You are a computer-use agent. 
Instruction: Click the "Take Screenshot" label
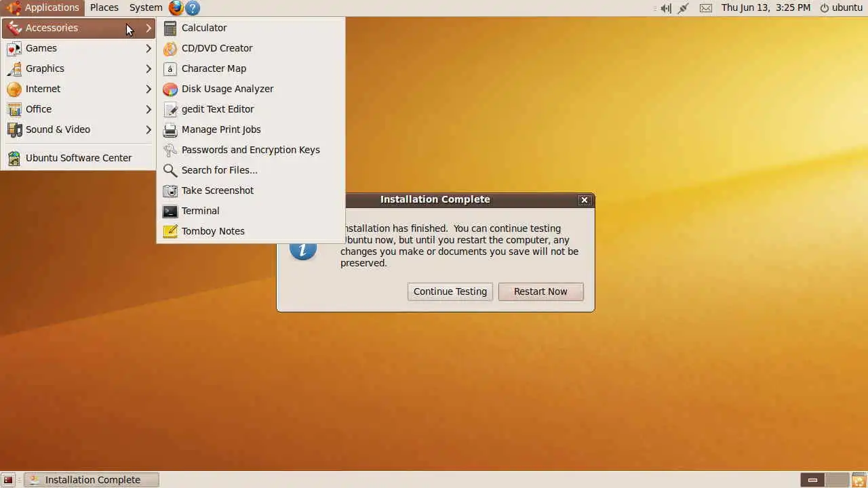tap(218, 190)
